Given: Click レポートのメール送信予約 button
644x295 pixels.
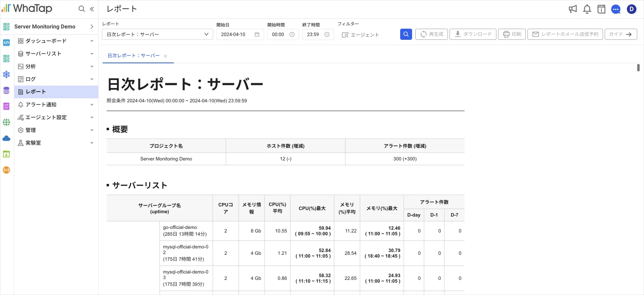Looking at the screenshot, I should click(565, 34).
